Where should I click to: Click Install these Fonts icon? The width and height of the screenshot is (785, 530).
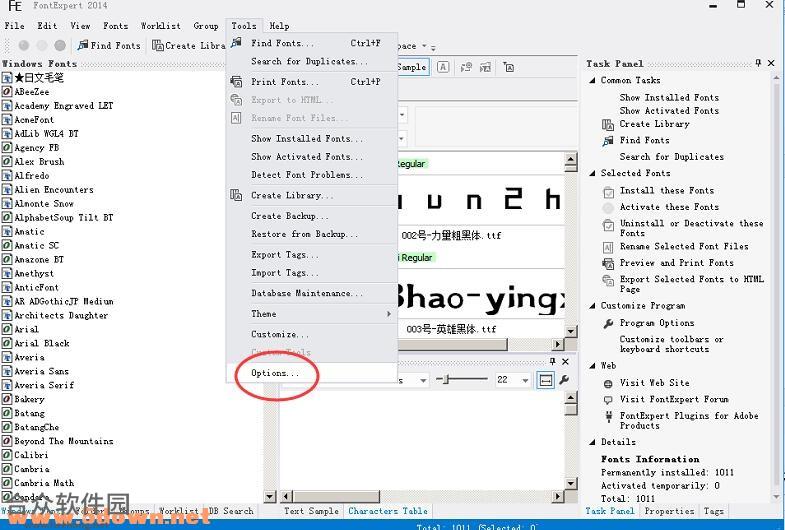tap(608, 192)
